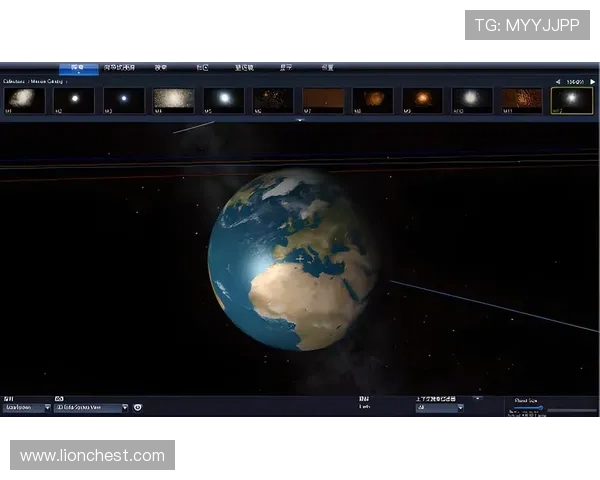Click the M9 thumbnail in the collection strip
The width and height of the screenshot is (600, 480).
point(422,99)
